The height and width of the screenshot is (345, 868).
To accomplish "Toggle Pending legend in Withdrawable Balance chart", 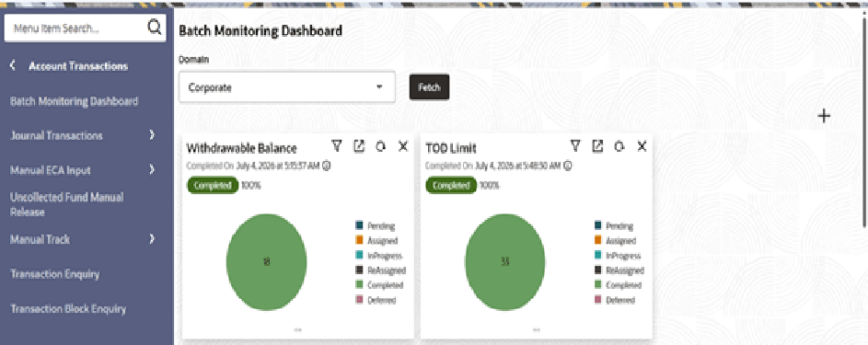I will point(375,225).
